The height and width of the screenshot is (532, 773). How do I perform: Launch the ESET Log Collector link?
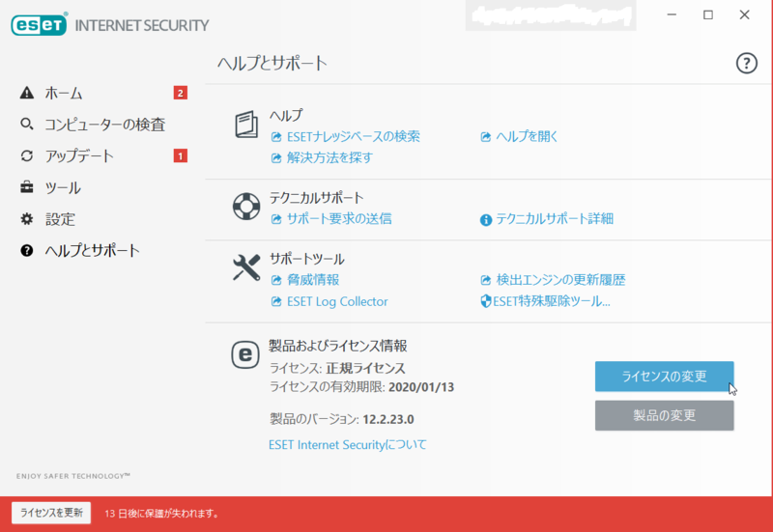point(337,301)
